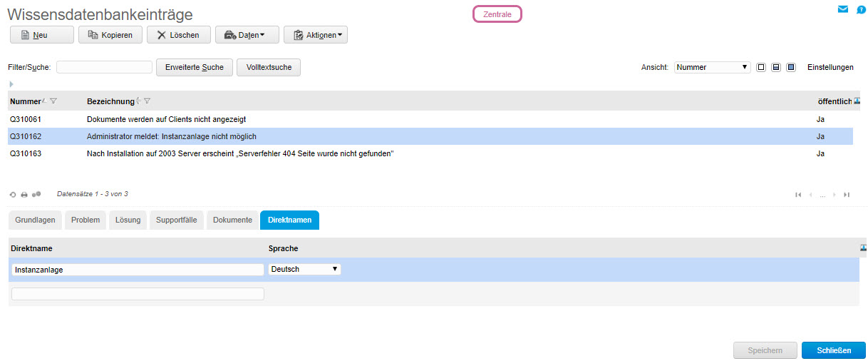
Task: Expand the small triangle below Filter/Suche
Action: point(11,83)
